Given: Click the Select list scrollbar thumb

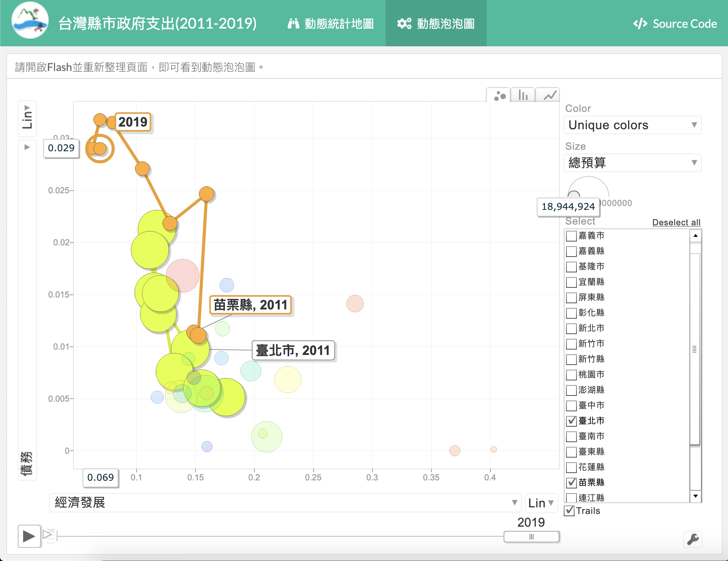Looking at the screenshot, I should [695, 349].
